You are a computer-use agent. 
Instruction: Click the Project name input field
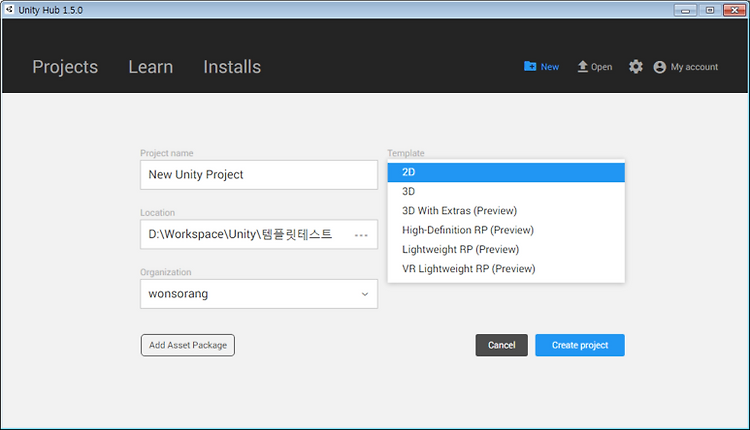pos(259,175)
